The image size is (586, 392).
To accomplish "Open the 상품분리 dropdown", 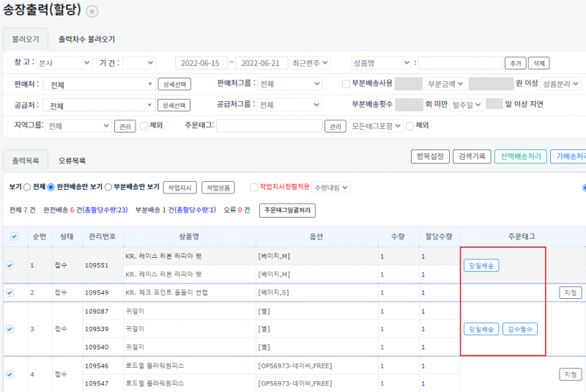I will tap(560, 84).
